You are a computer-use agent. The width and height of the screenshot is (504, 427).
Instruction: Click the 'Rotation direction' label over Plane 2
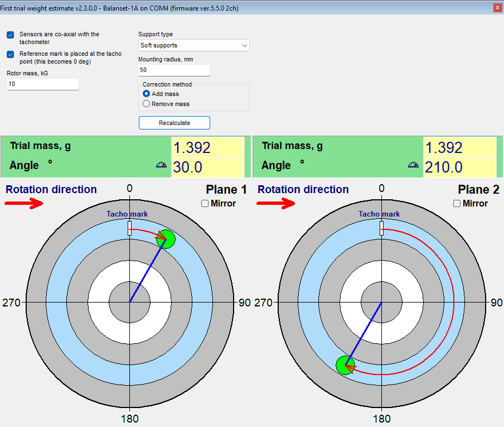tap(303, 189)
